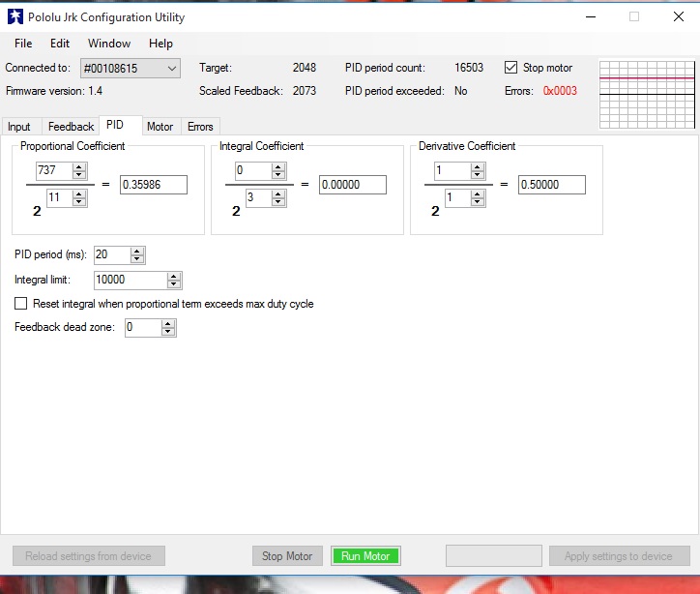Decrease derivative exponent with down arrow

[478, 201]
